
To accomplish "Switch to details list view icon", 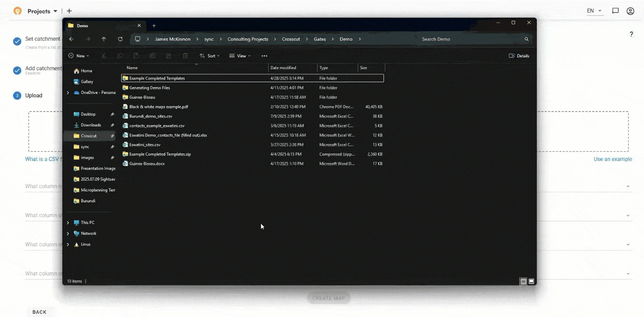I will (x=523, y=281).
